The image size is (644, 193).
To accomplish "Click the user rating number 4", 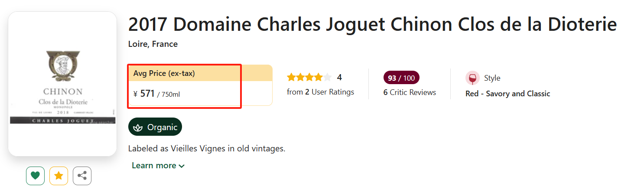I will point(339,78).
